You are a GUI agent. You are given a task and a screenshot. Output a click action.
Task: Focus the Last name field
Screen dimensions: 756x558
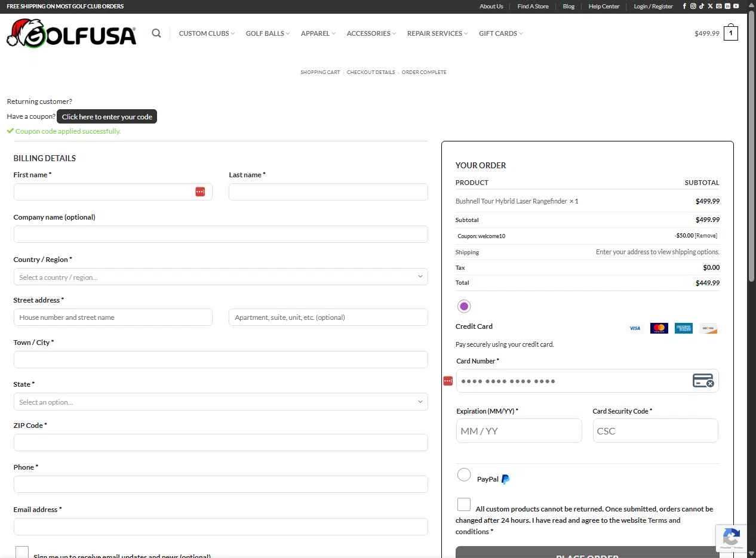(328, 192)
